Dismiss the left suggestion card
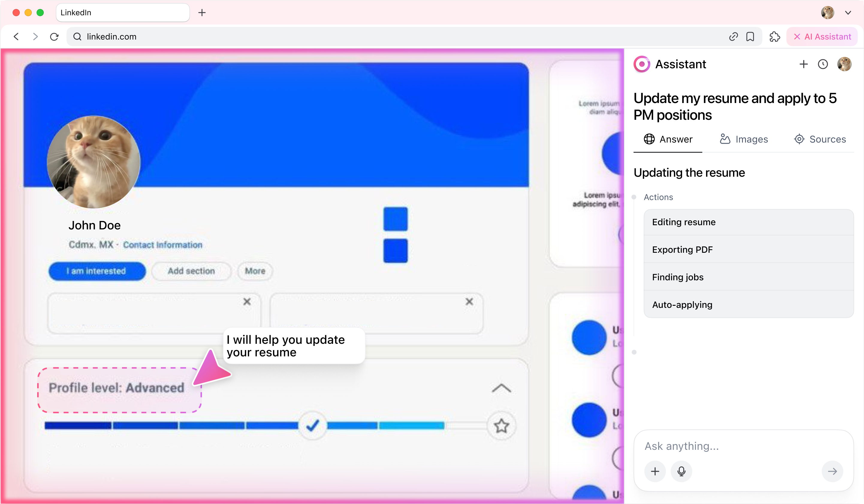The image size is (864, 504). (x=247, y=302)
